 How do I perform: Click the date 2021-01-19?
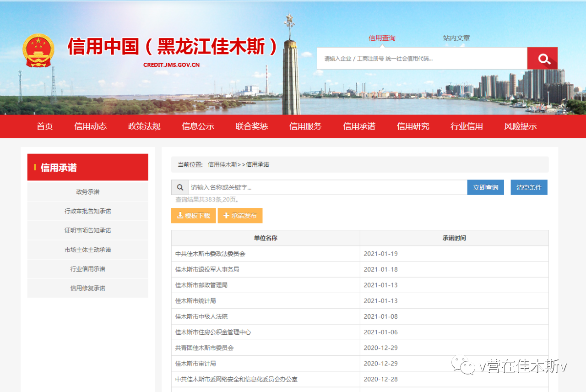point(380,254)
